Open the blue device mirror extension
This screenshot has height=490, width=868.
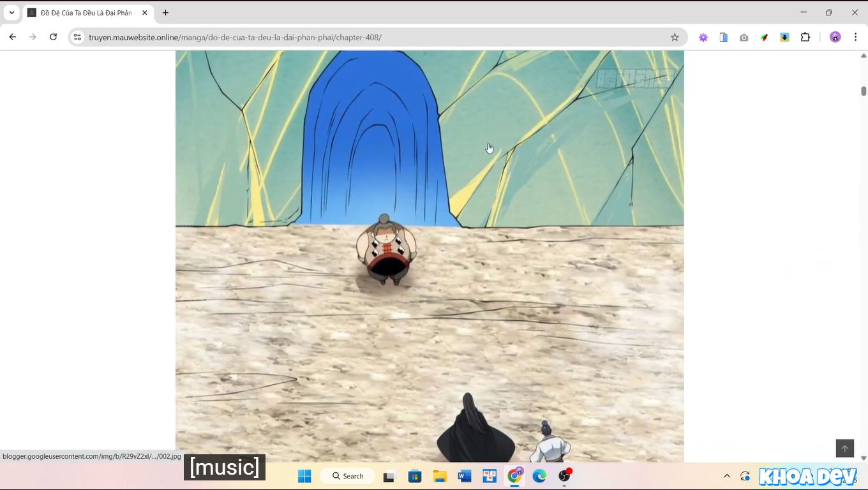coord(724,37)
